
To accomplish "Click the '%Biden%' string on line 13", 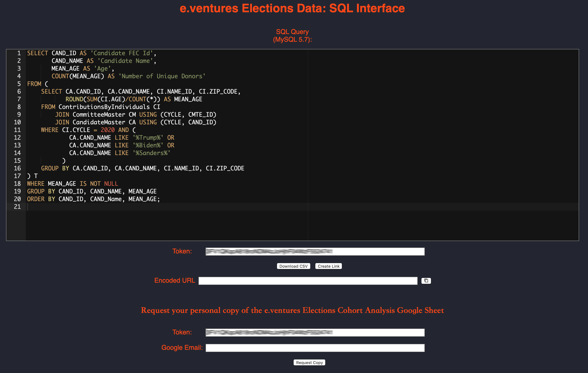I will pos(148,145).
